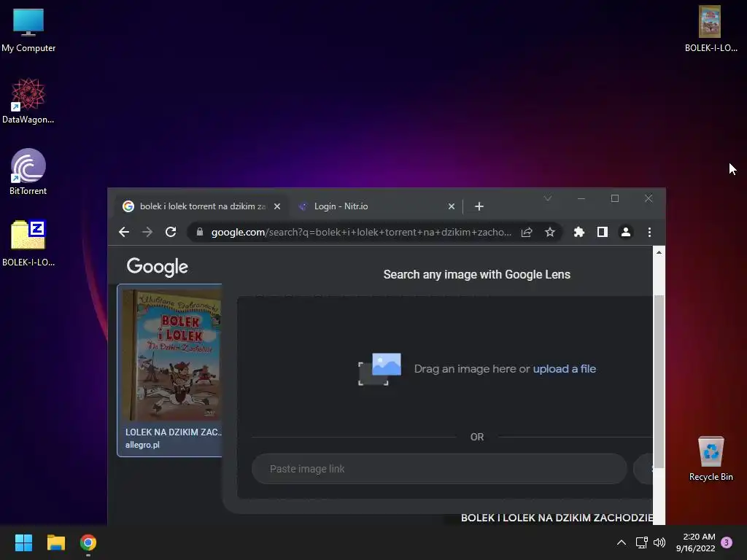Share this page icon in address bar
Screen dimensions: 747x560
[x=527, y=232]
